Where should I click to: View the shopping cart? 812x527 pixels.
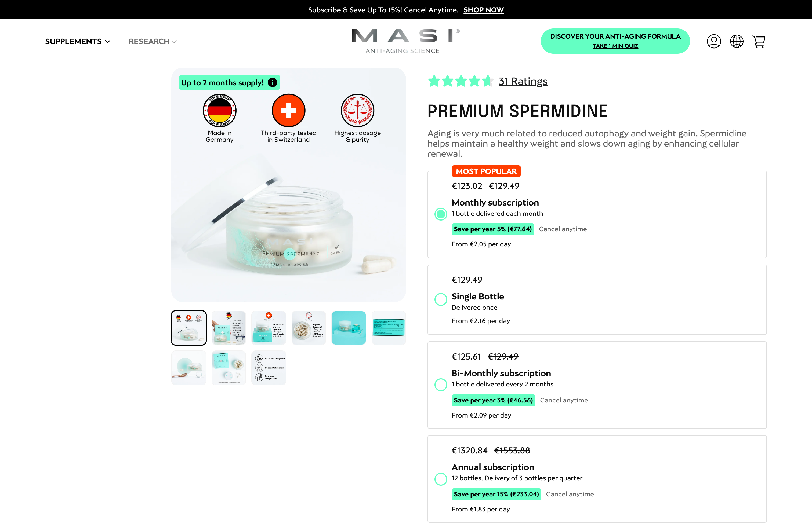coord(759,41)
